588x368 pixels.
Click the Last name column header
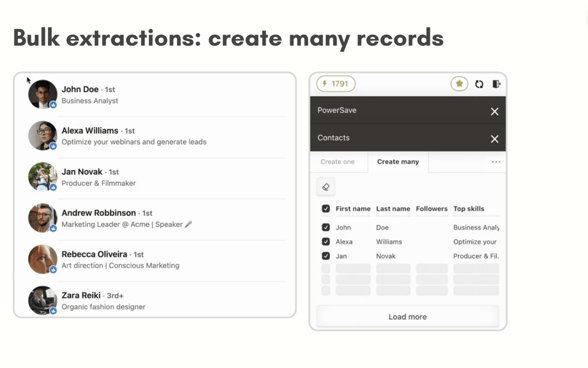click(x=393, y=209)
